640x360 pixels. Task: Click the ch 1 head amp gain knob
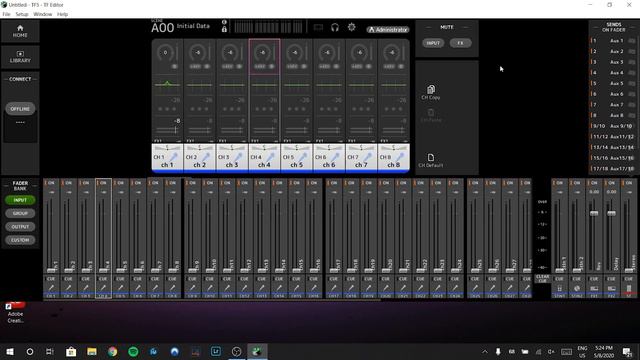click(165, 53)
